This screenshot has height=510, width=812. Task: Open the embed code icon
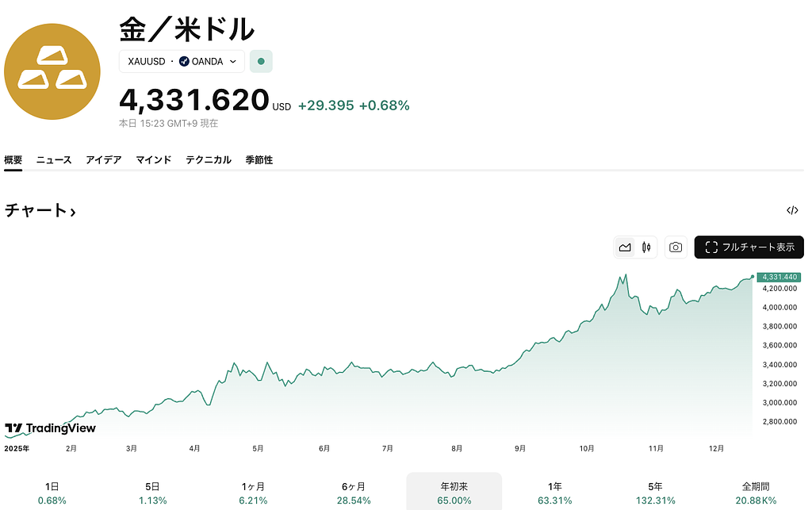coord(791,210)
